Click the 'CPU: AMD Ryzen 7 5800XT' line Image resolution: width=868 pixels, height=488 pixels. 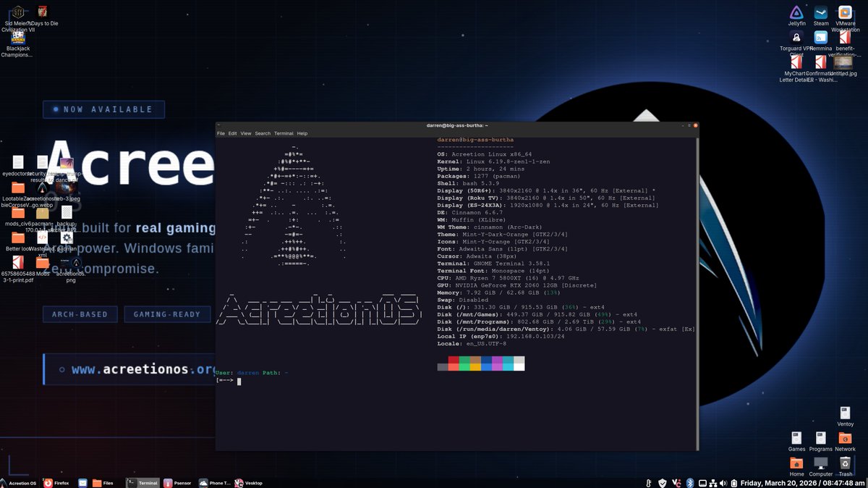point(508,278)
